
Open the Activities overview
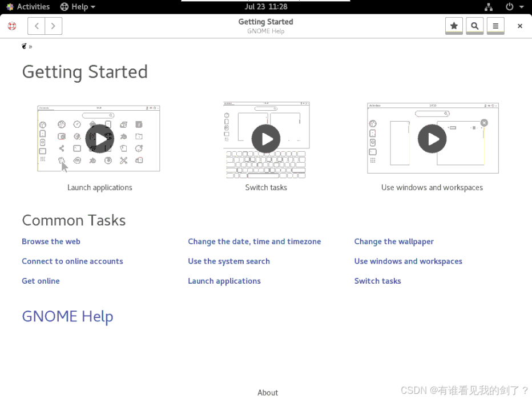pyautogui.click(x=28, y=7)
